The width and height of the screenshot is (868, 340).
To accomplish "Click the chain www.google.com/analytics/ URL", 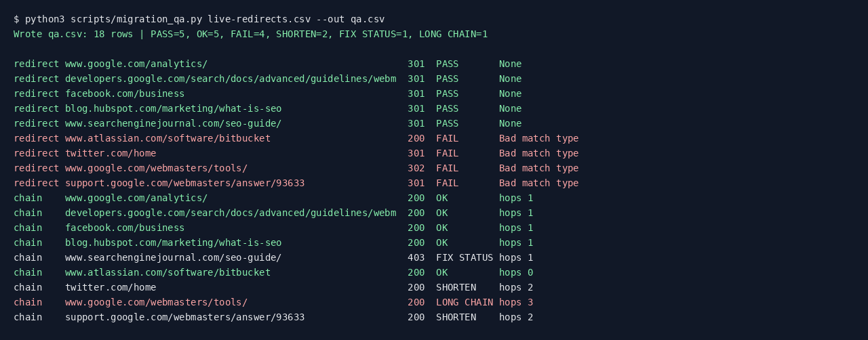I will (136, 198).
